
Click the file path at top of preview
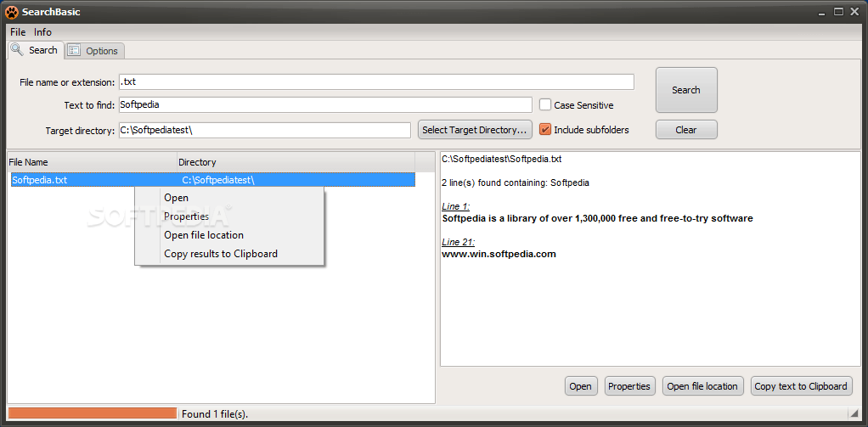point(502,159)
